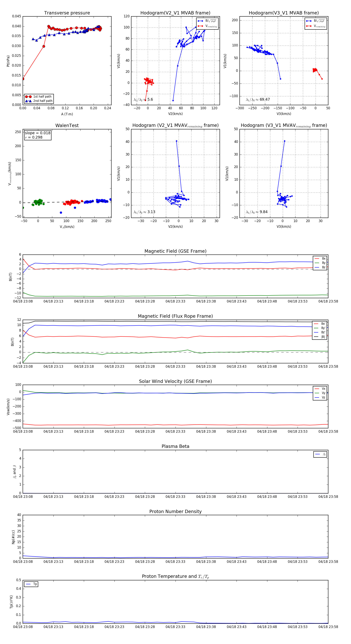Select 'Vy' entry in solar wind legend

pos(320,393)
